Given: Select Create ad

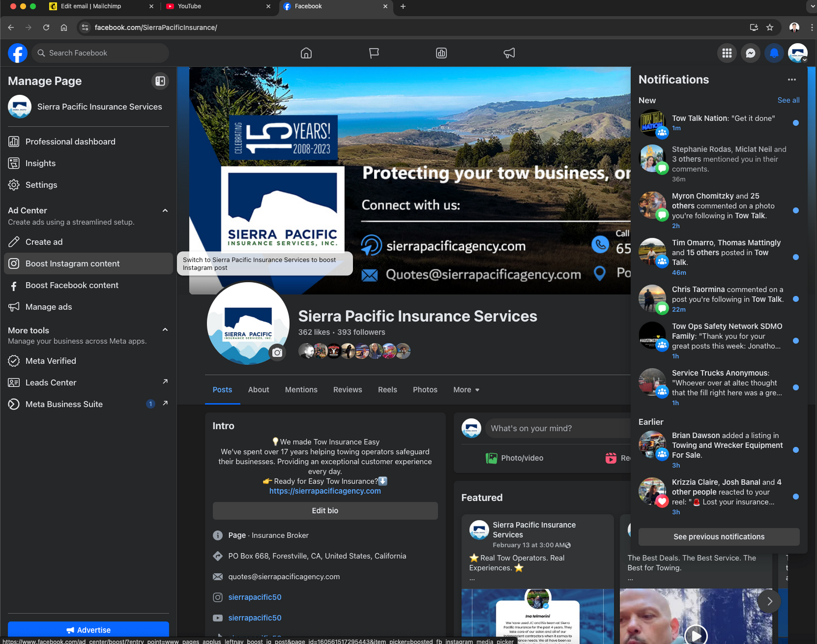Looking at the screenshot, I should [x=88, y=242].
